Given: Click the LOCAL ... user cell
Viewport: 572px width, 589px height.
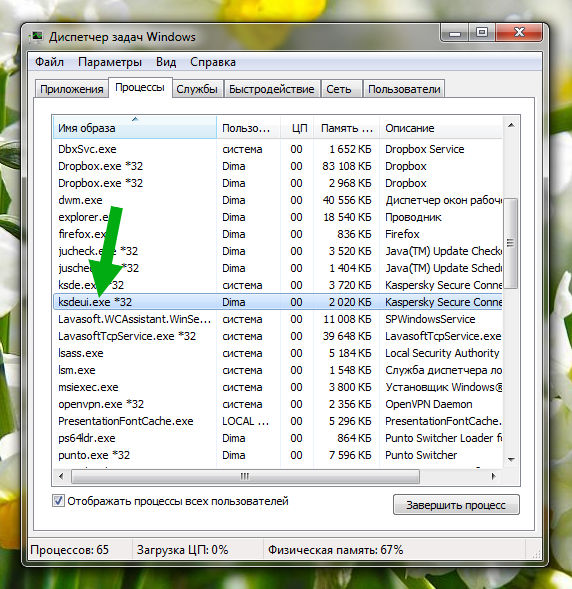Looking at the screenshot, I should [245, 421].
